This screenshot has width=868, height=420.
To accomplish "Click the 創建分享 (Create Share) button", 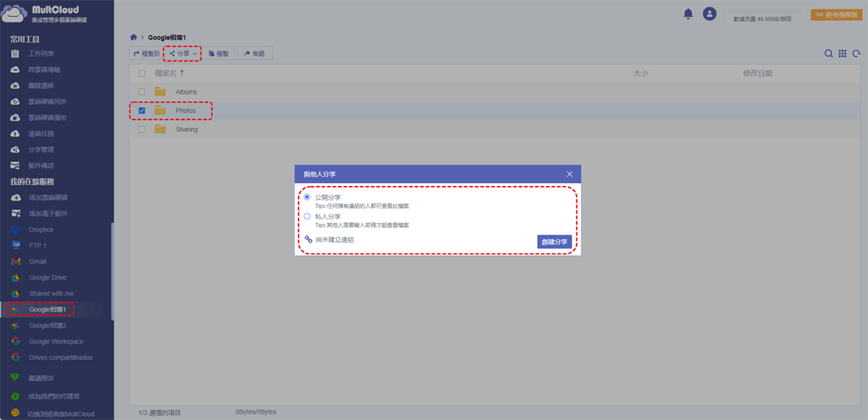I will [555, 242].
